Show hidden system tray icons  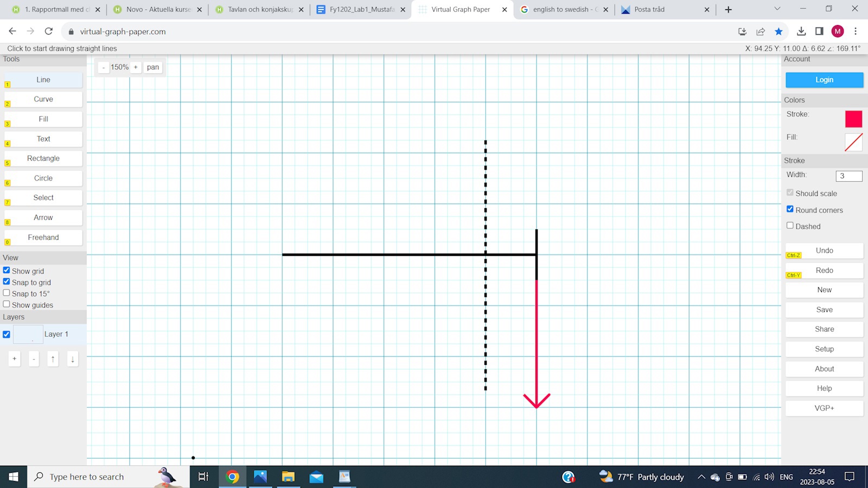tap(701, 477)
